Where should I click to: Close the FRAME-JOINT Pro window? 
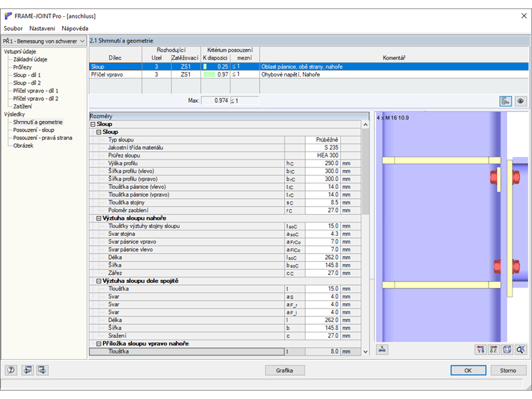(524, 15)
